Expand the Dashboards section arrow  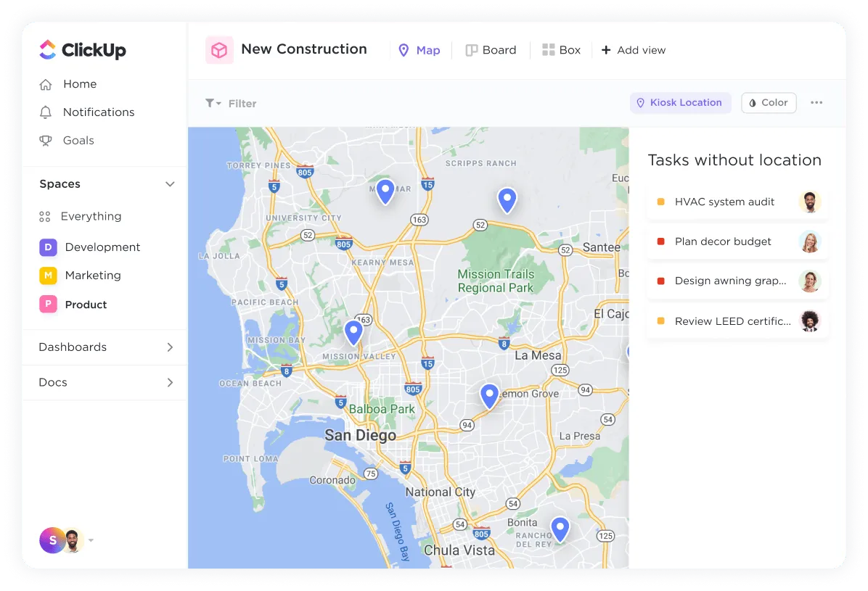tap(170, 347)
